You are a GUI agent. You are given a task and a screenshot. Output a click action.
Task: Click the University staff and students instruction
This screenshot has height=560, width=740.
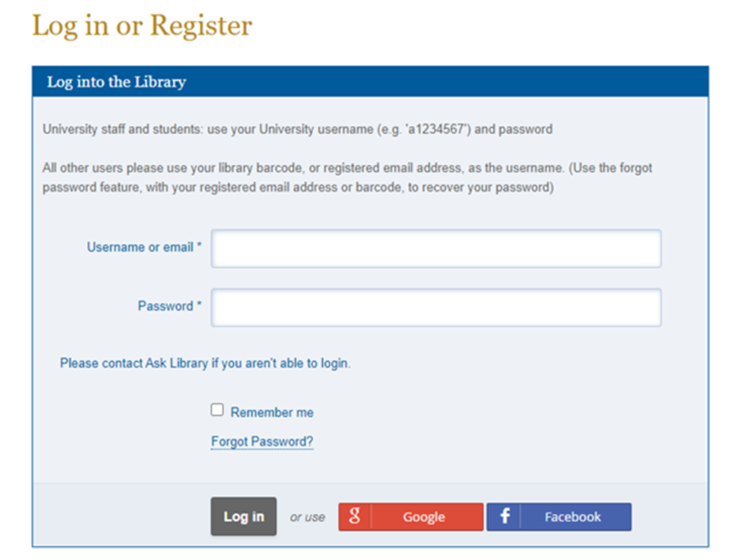coord(297,130)
